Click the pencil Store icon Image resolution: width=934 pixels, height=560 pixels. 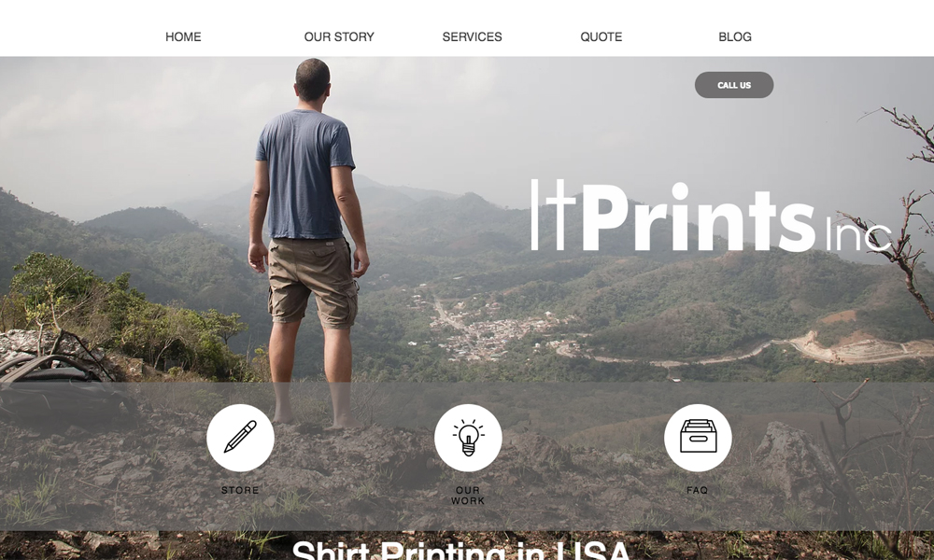tap(240, 438)
